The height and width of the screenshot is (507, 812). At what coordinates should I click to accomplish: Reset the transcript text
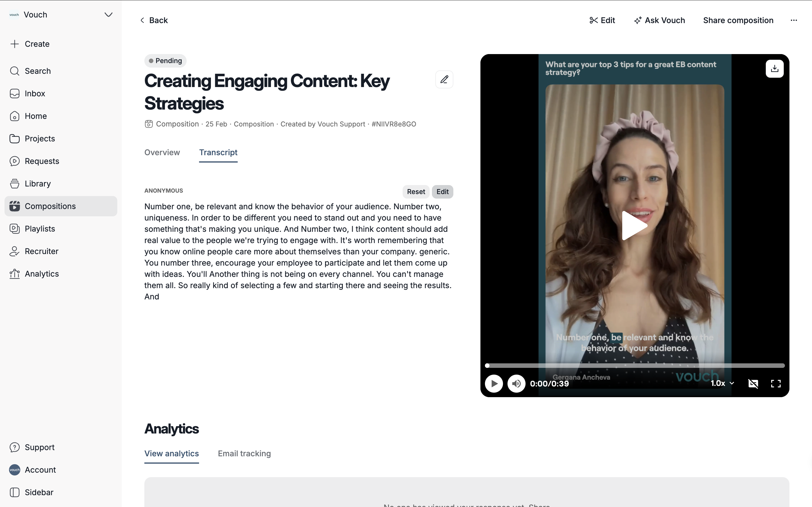coord(415,192)
